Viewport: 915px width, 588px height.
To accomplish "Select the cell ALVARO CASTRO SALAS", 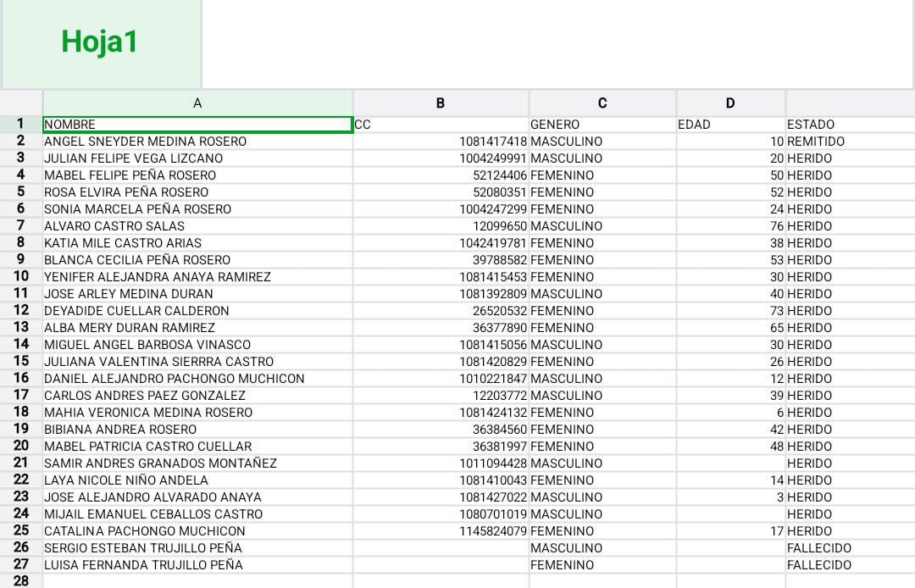I will [x=197, y=226].
